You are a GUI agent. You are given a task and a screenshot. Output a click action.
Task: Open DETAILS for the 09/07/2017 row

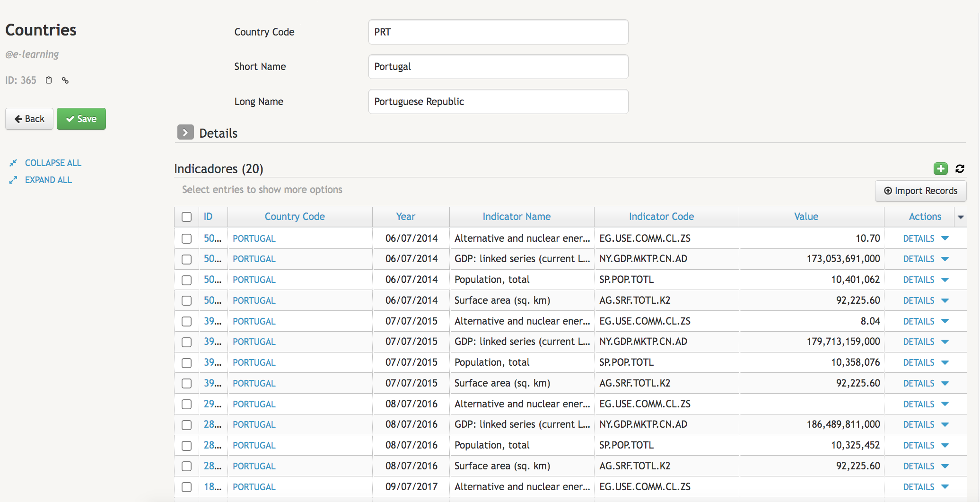click(x=919, y=487)
